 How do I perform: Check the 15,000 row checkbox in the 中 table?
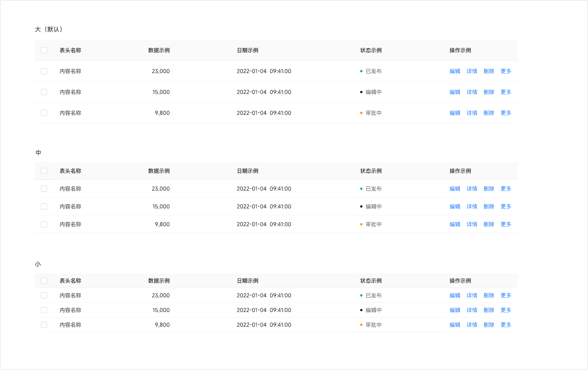pyautogui.click(x=44, y=206)
